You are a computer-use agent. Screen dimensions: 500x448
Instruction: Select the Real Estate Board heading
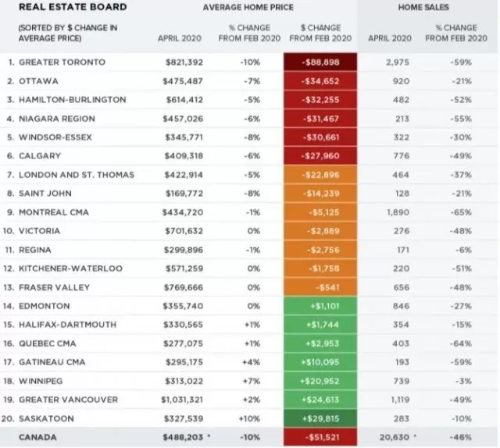tap(73, 7)
